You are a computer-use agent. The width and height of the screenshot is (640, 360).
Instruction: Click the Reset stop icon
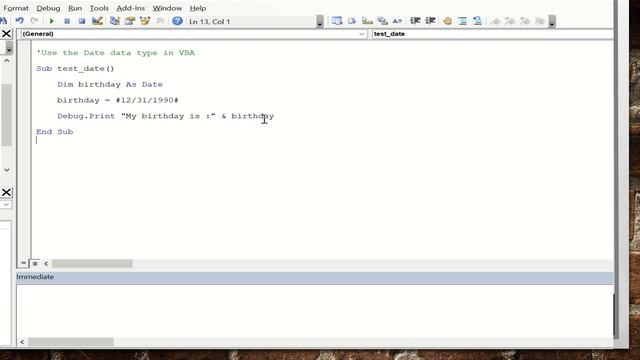coord(82,21)
